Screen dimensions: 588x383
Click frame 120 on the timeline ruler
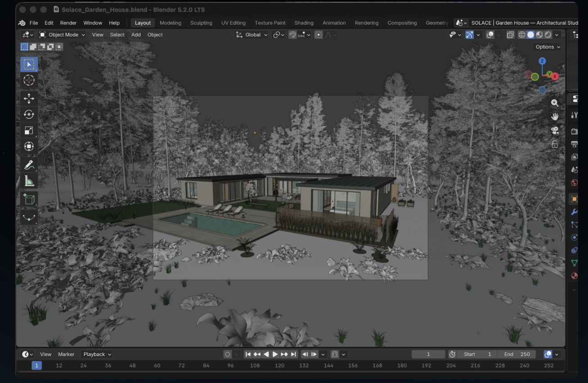(x=280, y=365)
